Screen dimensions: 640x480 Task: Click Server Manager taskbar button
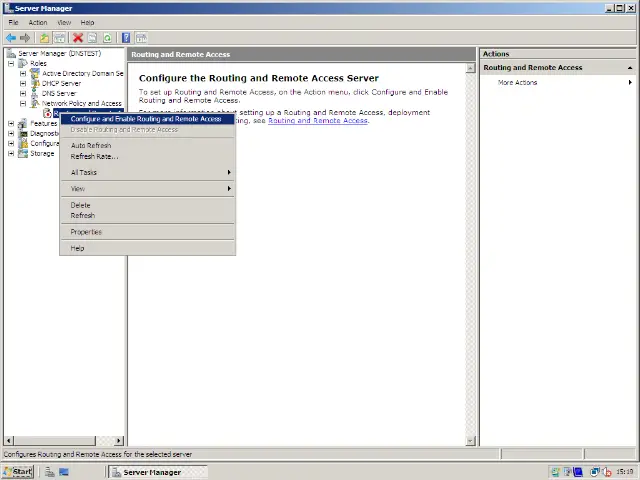[x=158, y=472]
